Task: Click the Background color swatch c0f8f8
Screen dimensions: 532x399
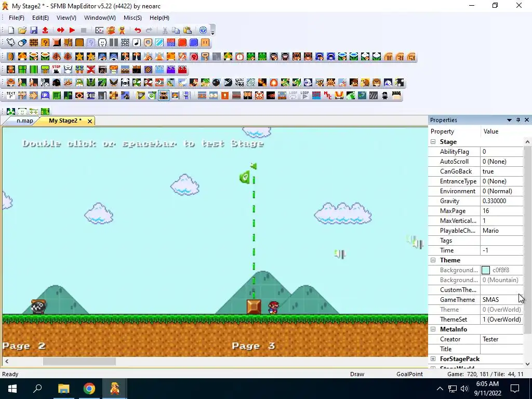Action: (x=486, y=270)
